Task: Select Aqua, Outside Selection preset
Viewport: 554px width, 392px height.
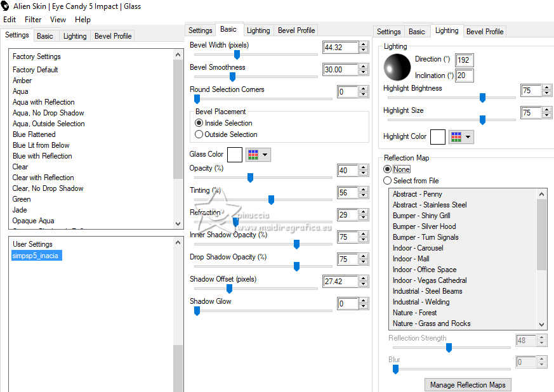Action: point(48,124)
